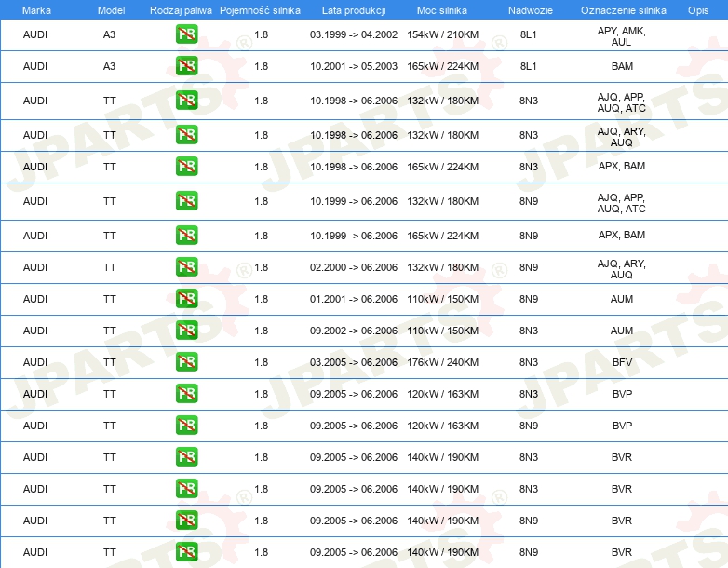Select the BAM engine cell in A3 row
This screenshot has height=568, width=728.
tap(622, 66)
